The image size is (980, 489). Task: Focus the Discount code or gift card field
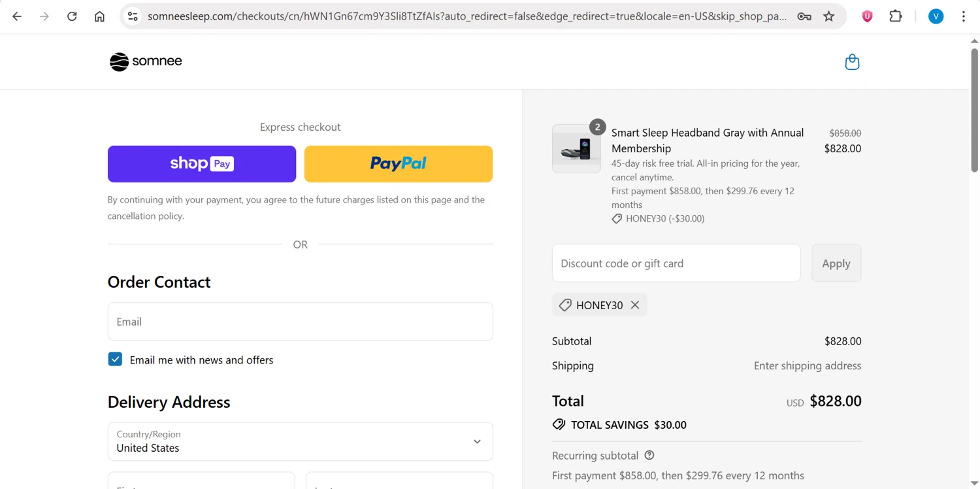pyautogui.click(x=676, y=263)
